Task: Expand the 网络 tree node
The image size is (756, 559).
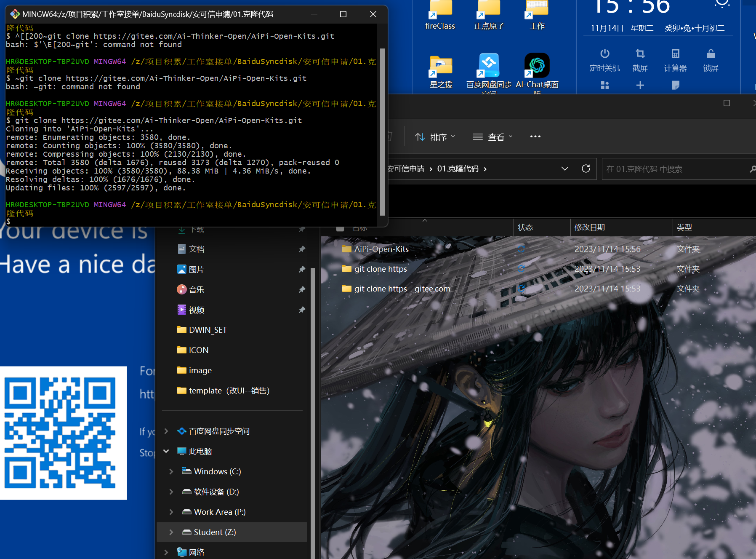Action: pos(166,552)
